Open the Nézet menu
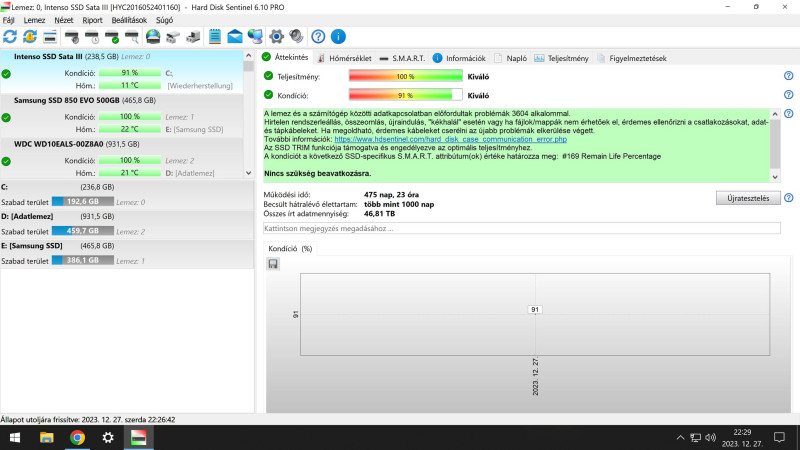800x450 pixels. tap(64, 20)
